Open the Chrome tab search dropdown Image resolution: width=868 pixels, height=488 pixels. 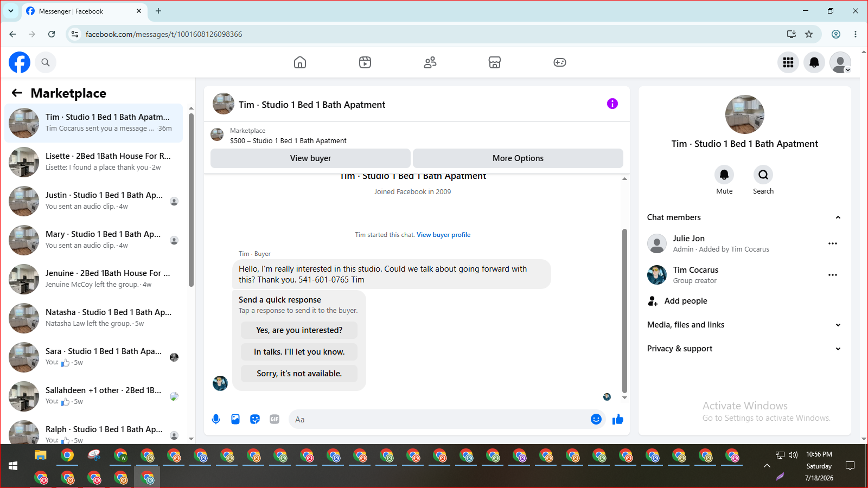pyautogui.click(x=11, y=11)
